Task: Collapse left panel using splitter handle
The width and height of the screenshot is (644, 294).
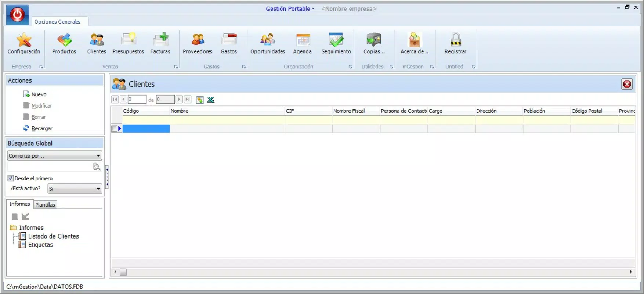Action: [107, 177]
